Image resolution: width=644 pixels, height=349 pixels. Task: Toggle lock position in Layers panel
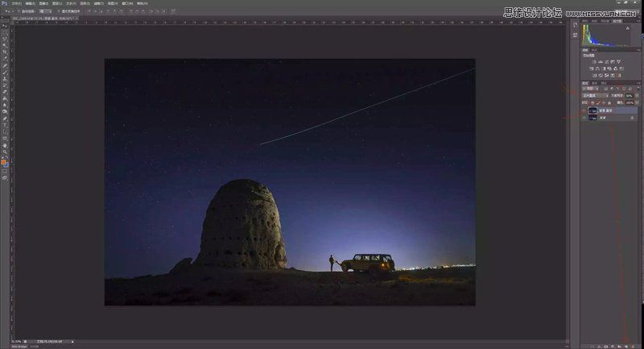(604, 103)
